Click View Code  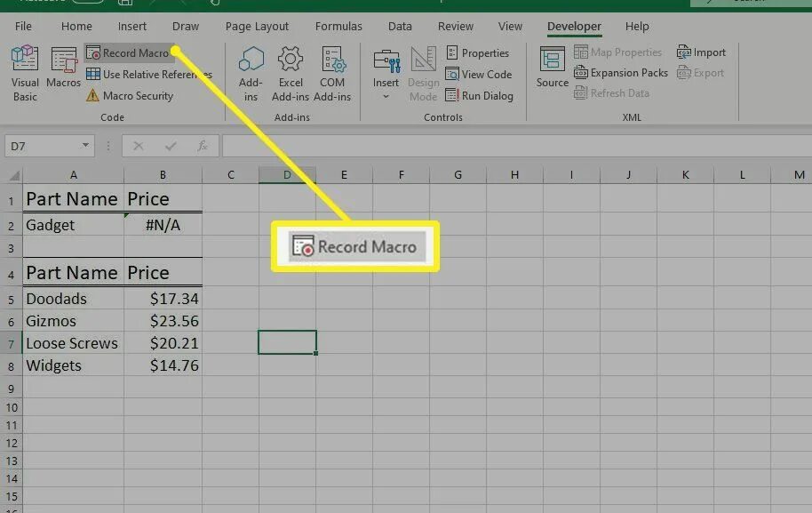click(x=479, y=74)
